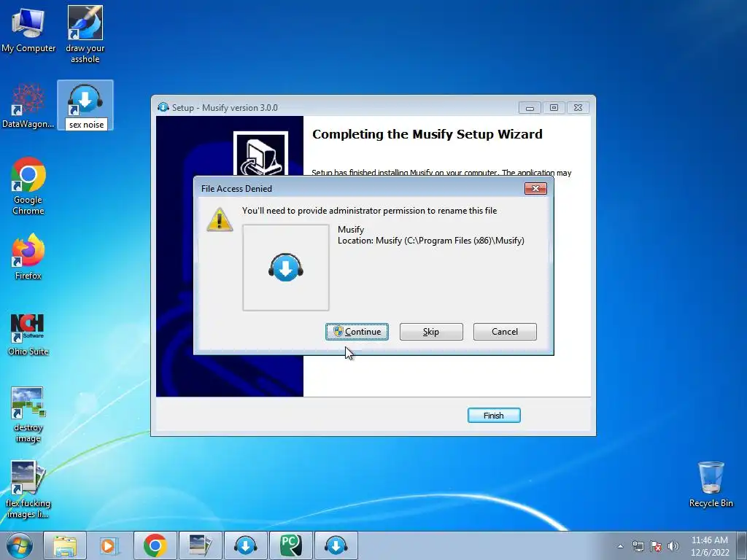Click the administrator permission message text

tap(369, 211)
